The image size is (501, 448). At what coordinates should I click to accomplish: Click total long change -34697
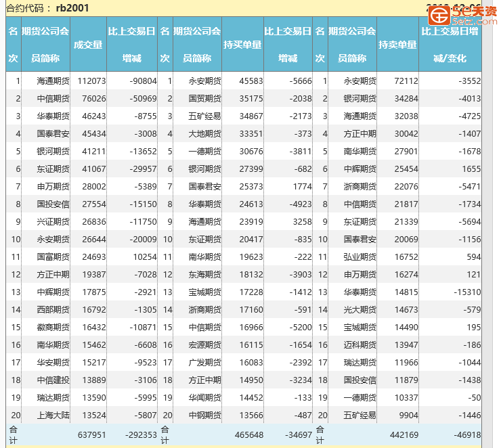pyautogui.click(x=298, y=435)
